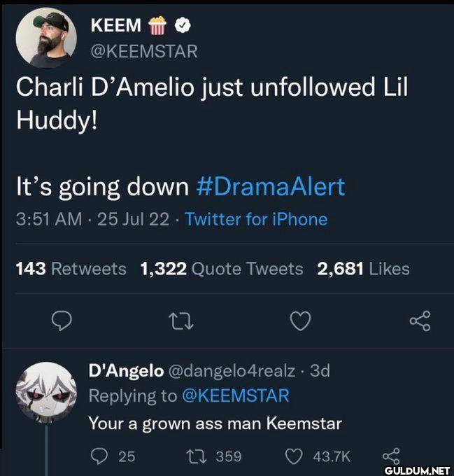The height and width of the screenshot is (476, 454).
Task: View the 143 Retweets list
Action: tap(71, 268)
